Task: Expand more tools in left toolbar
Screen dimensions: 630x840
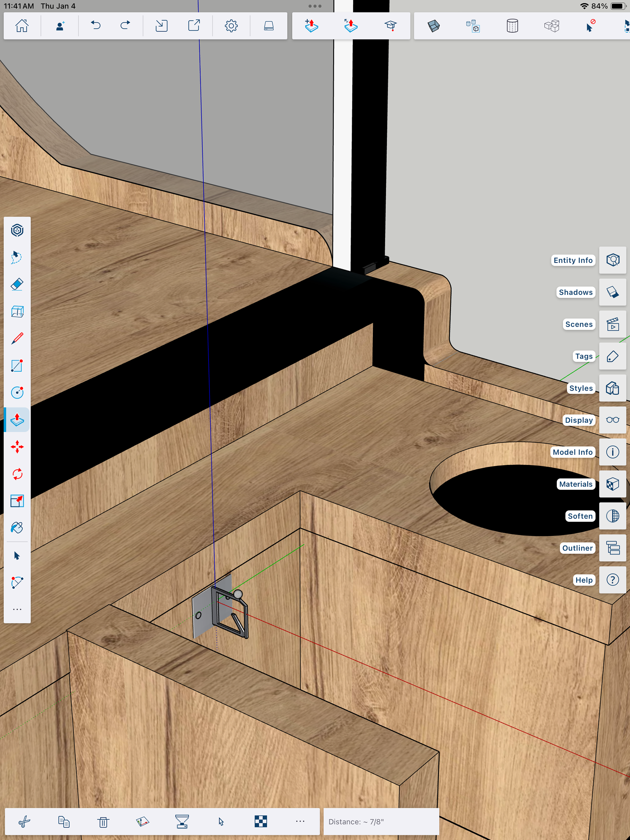Action: click(x=17, y=609)
